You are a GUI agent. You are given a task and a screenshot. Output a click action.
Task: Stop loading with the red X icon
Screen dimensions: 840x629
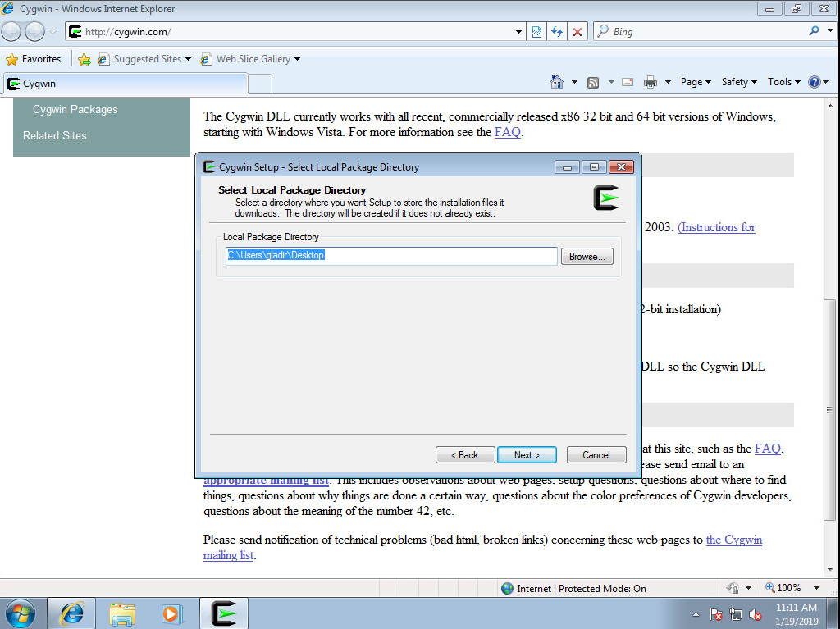577,32
